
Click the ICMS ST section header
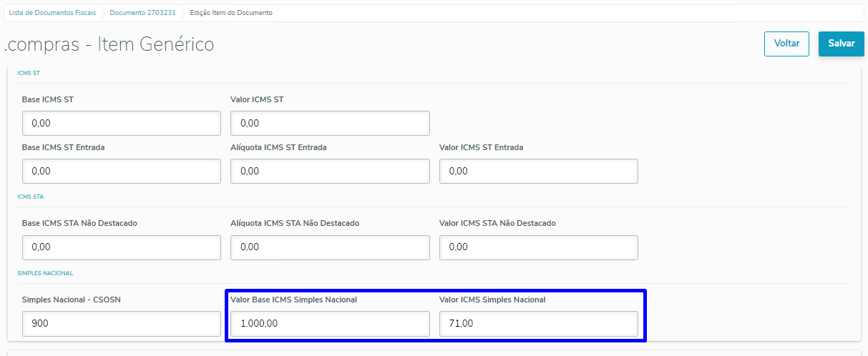pos(29,72)
